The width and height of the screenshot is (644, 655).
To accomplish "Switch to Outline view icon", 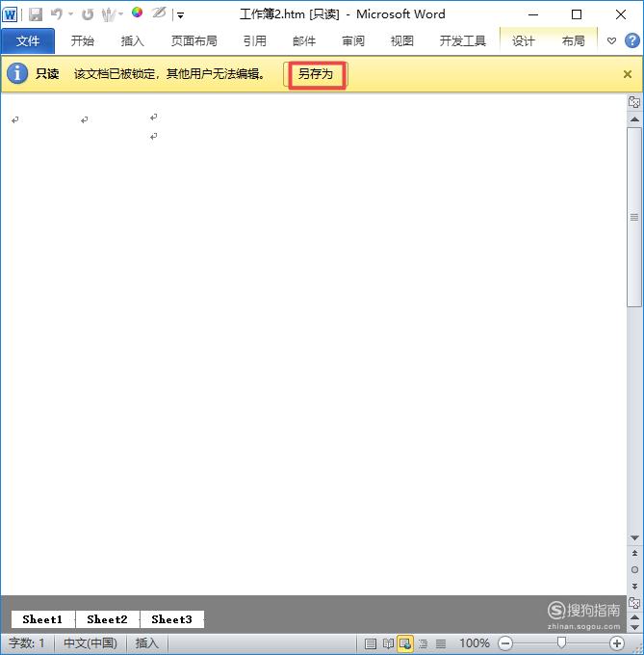I will [x=424, y=643].
